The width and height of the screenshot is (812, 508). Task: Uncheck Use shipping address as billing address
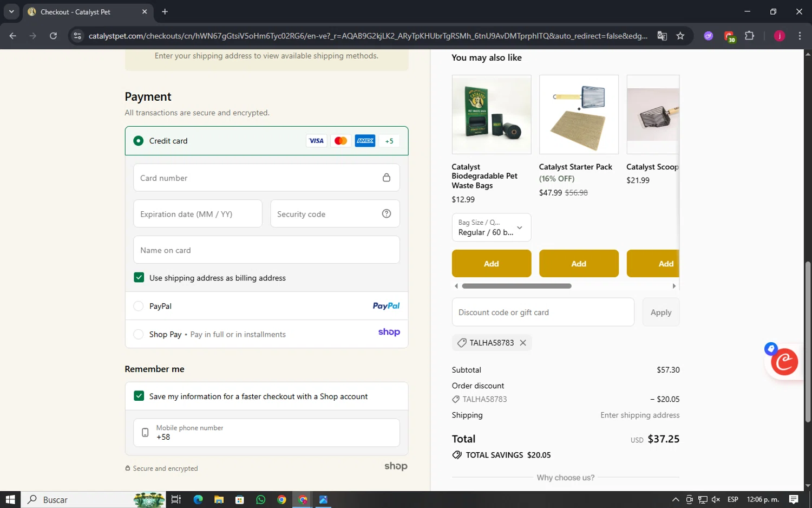pyautogui.click(x=139, y=277)
